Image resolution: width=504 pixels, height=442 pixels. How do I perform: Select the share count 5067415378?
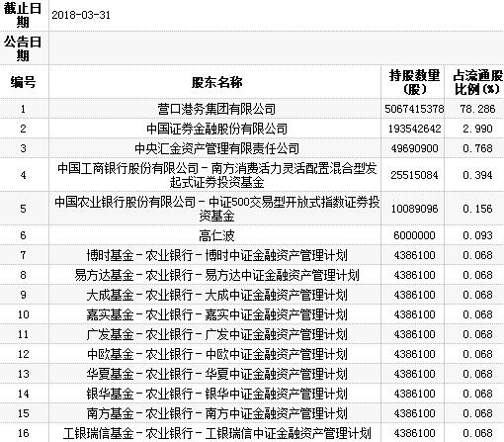[414, 109]
